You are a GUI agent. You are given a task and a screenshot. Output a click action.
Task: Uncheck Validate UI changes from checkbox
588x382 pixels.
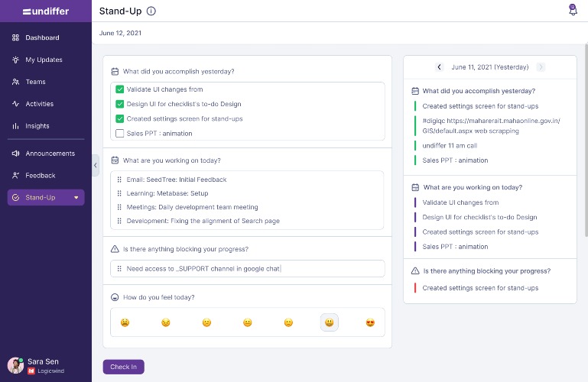pos(119,89)
